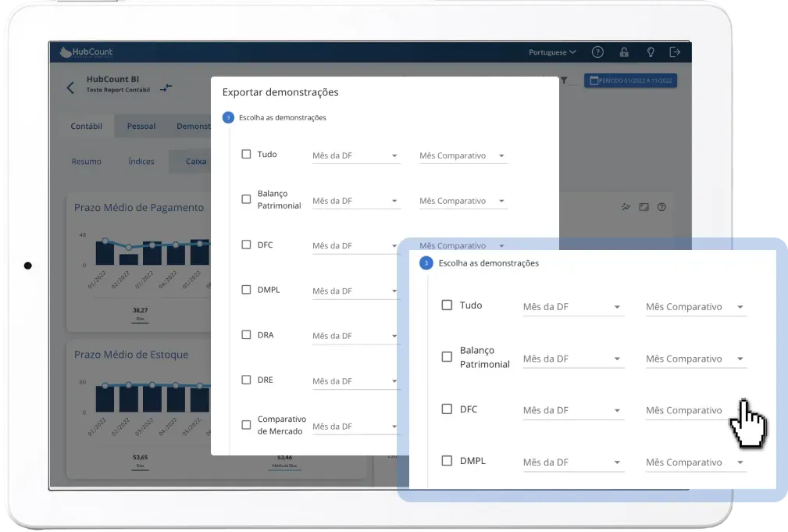Click the lightbulb tips icon
Screen dimensions: 788x532
[x=651, y=52]
